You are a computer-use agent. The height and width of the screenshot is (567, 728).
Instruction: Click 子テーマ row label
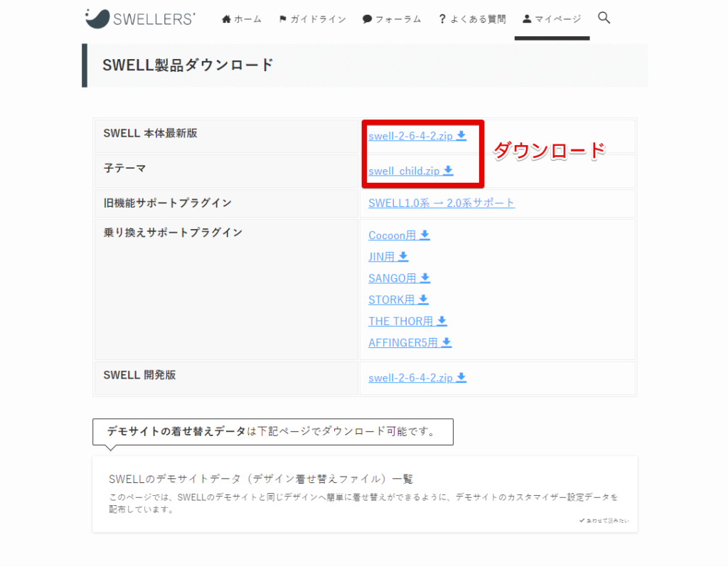click(124, 168)
